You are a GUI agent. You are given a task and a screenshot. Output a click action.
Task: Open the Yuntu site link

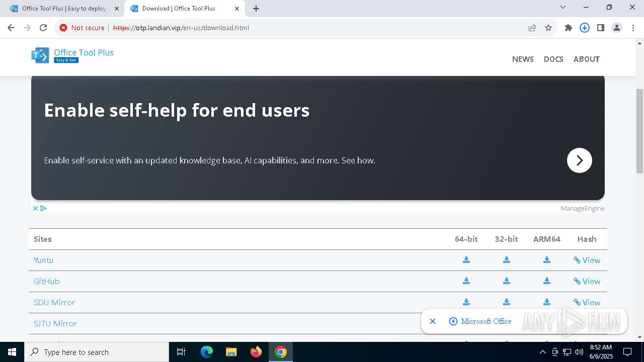pyautogui.click(x=43, y=260)
